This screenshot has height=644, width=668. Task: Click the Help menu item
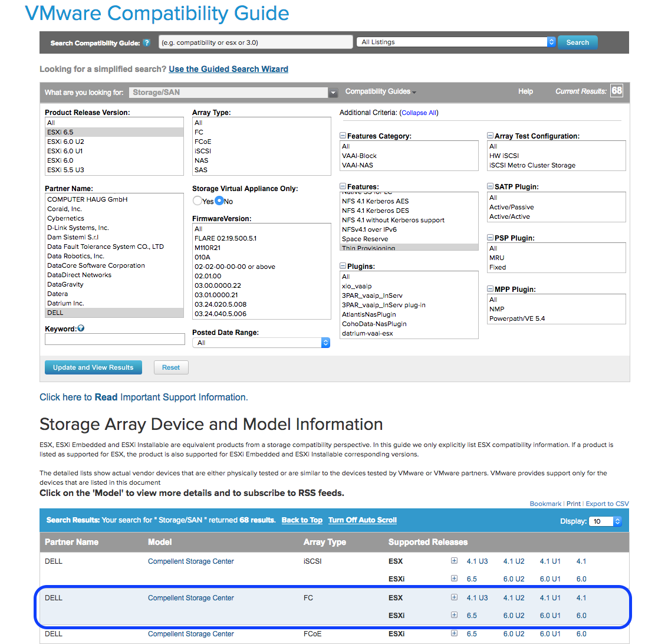525,91
